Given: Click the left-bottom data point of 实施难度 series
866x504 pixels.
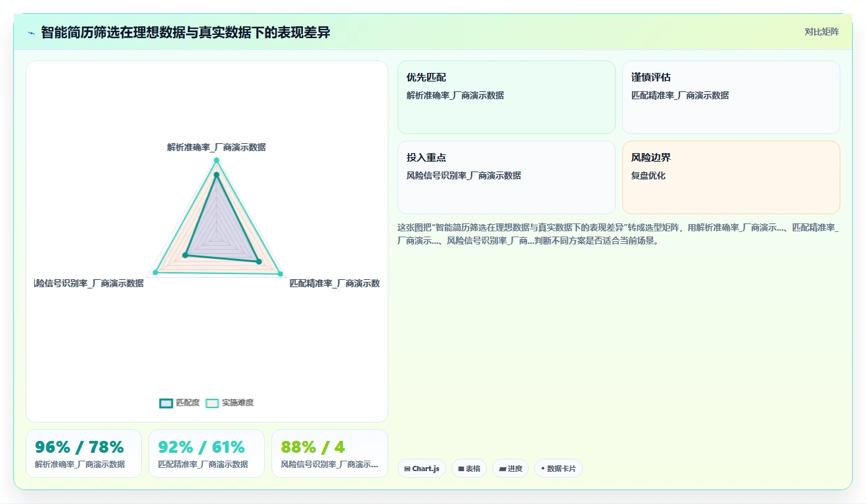Looking at the screenshot, I should [156, 272].
